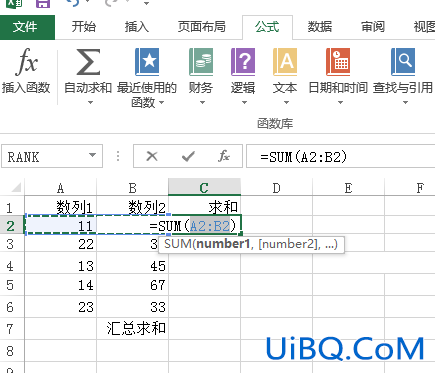Open the Text (文本) functions icon
Screen dimensions: 435x373
pos(285,62)
